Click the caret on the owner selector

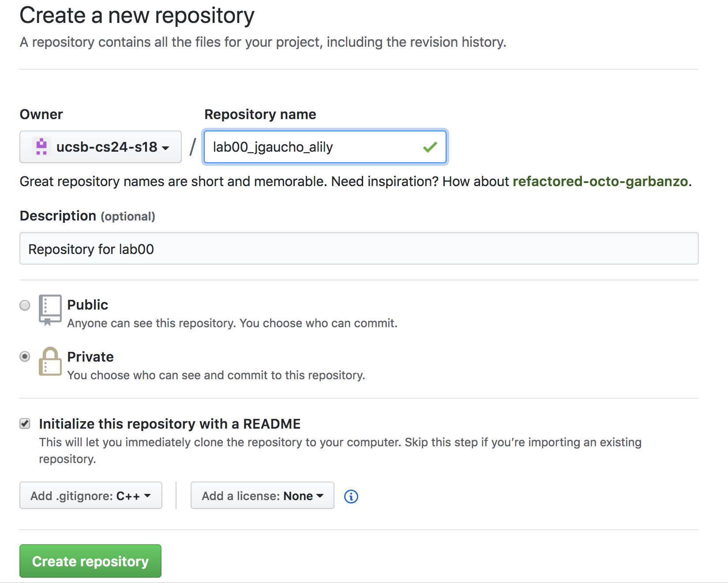coord(165,149)
